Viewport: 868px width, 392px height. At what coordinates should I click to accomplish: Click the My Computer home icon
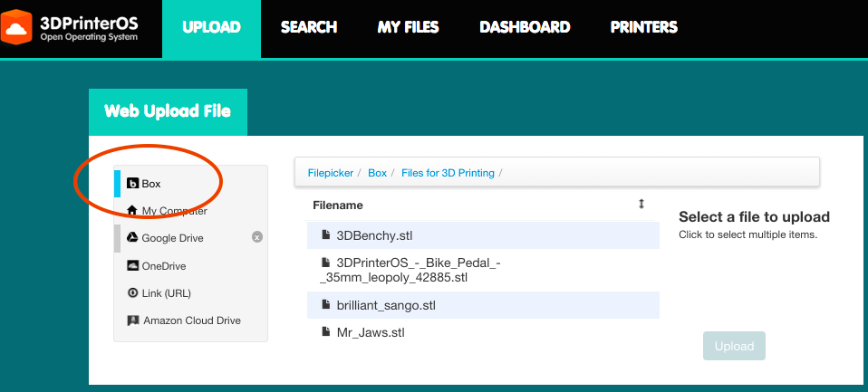click(x=131, y=210)
